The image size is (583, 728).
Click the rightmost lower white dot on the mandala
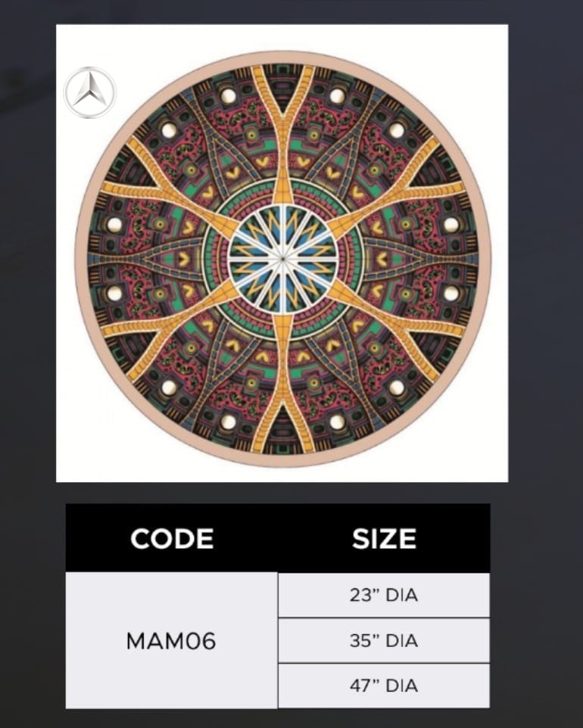pyautogui.click(x=450, y=293)
